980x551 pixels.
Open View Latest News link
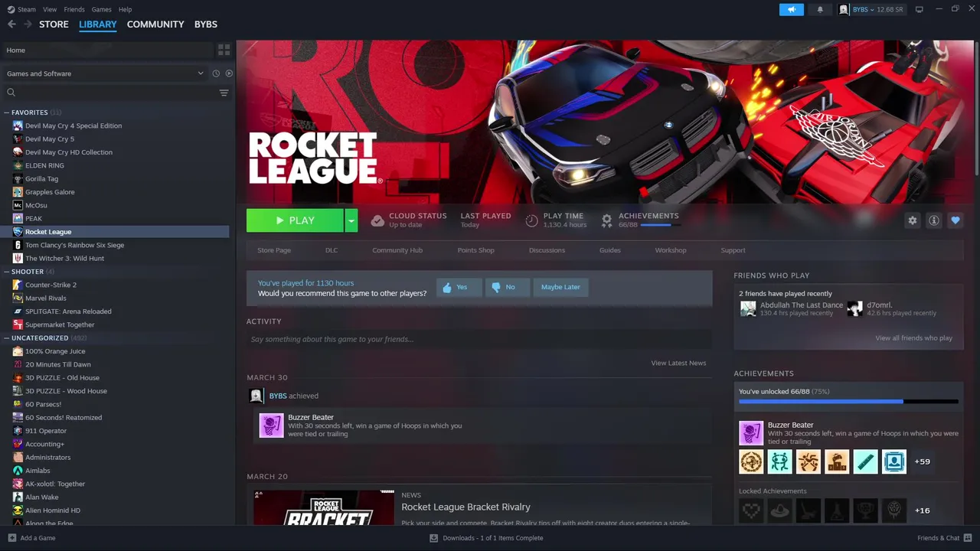tap(678, 363)
